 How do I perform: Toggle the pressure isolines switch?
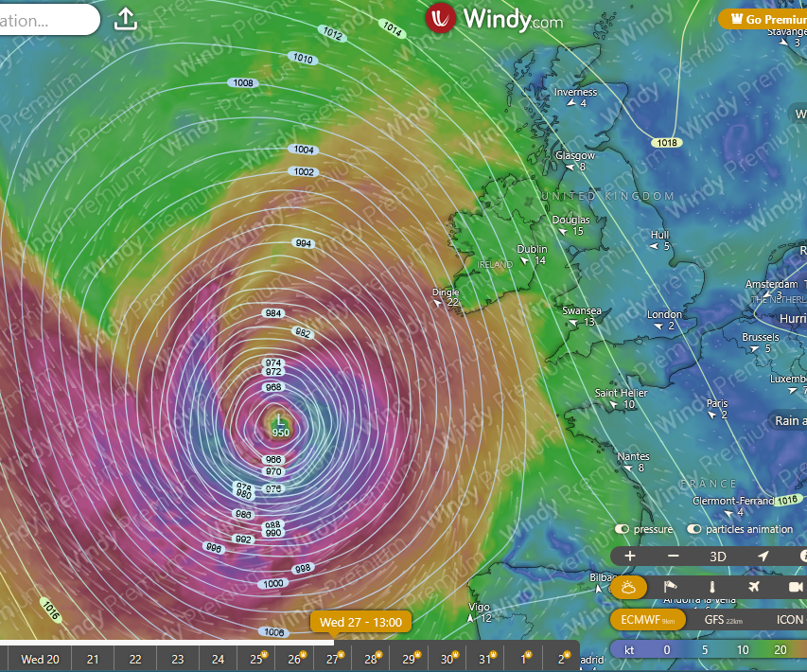click(623, 529)
